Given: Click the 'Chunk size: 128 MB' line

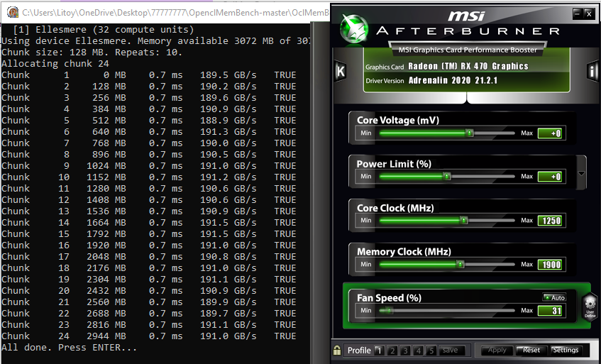Looking at the screenshot, I should coord(92,52).
